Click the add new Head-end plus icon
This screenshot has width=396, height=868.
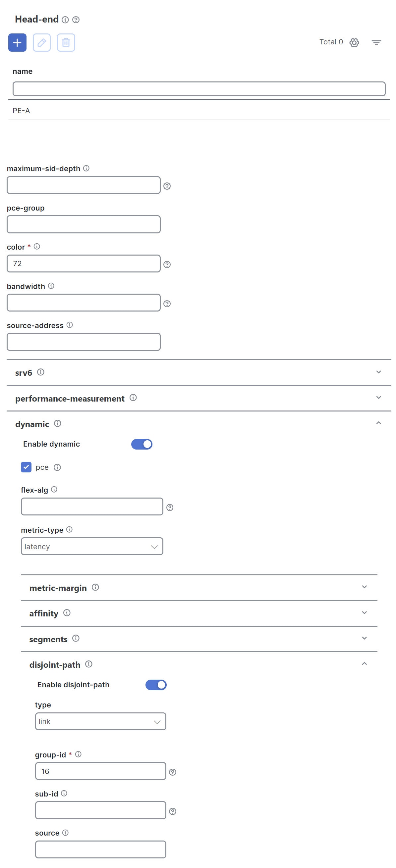coord(17,42)
